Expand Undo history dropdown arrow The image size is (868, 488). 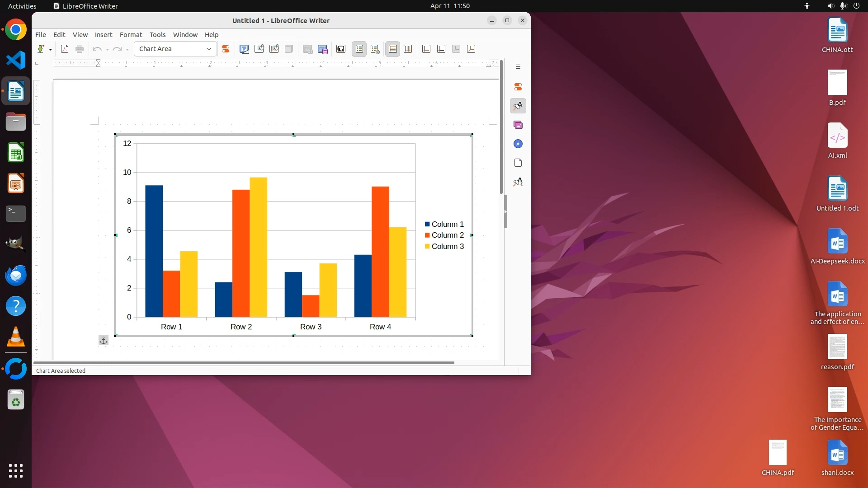[107, 49]
